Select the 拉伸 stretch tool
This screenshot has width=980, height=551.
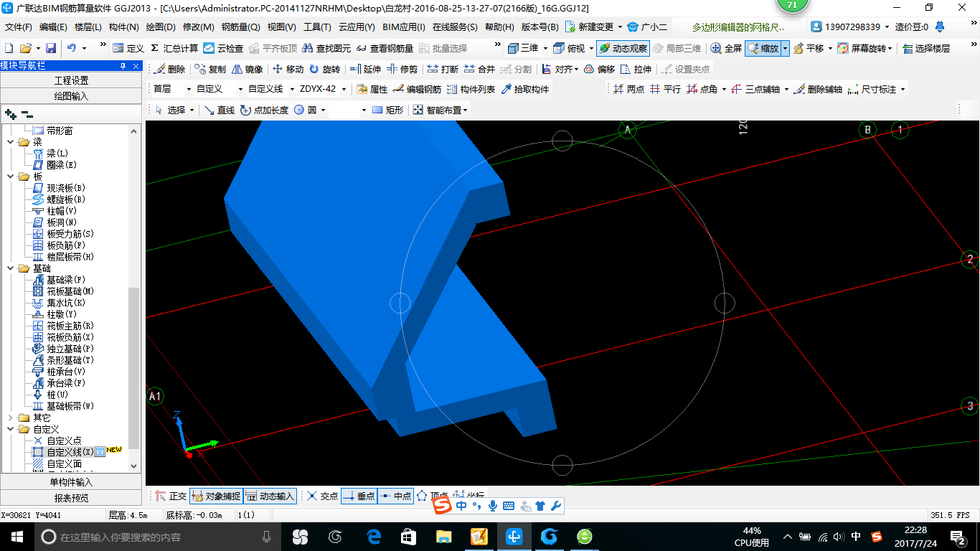point(636,69)
